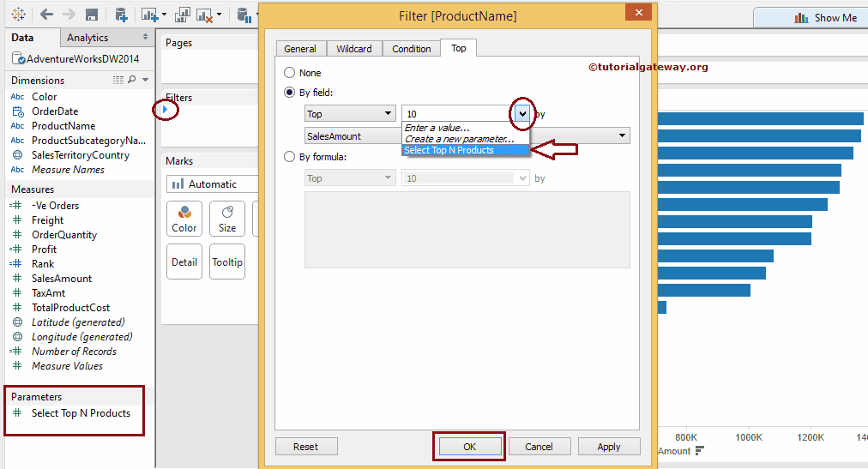Search fields with the magnifier icon
Screen dimensions: 868x469
[132, 80]
